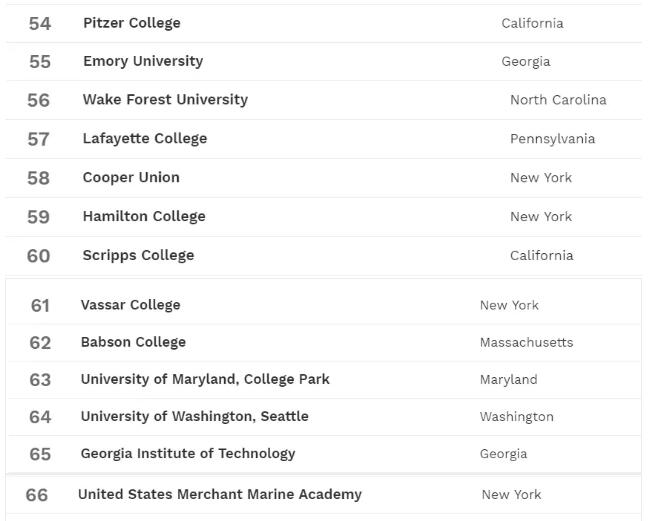The height and width of the screenshot is (521, 649).
Task: Click University of Maryland, College Park
Action: [x=205, y=379]
